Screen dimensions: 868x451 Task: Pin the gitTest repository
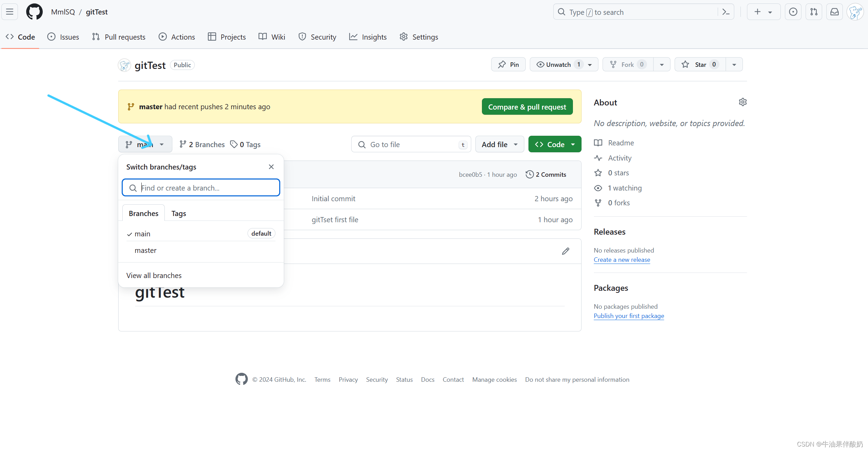[508, 64]
